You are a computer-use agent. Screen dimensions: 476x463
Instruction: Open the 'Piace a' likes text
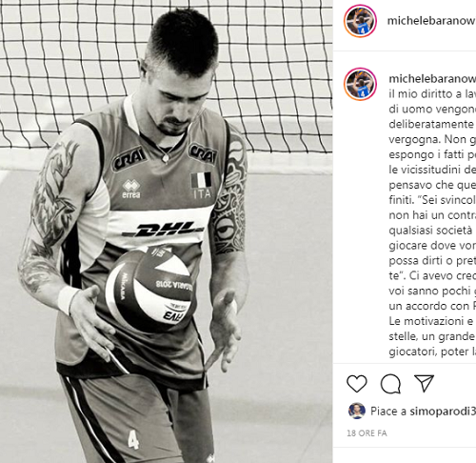(388, 412)
